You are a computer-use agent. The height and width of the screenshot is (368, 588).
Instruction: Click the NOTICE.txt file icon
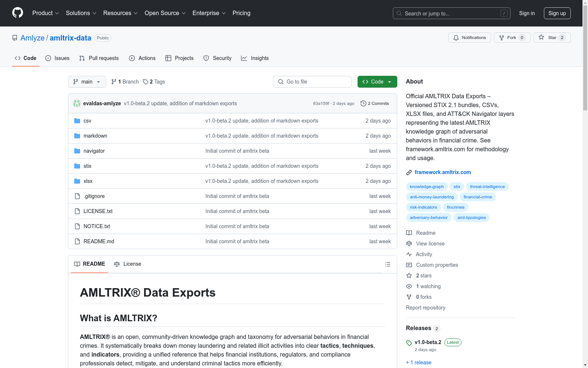click(77, 226)
